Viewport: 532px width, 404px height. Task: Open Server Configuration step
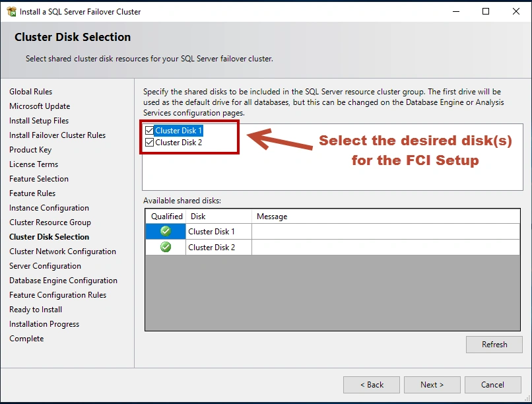point(45,266)
